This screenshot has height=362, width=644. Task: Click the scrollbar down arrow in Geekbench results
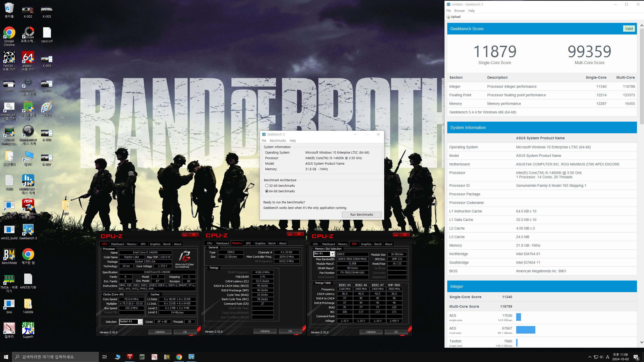point(641,342)
